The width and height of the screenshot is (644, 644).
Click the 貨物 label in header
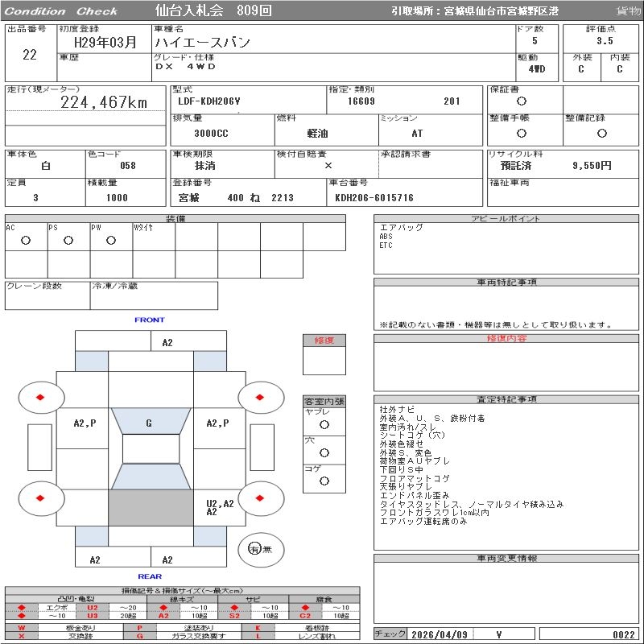pyautogui.click(x=628, y=10)
